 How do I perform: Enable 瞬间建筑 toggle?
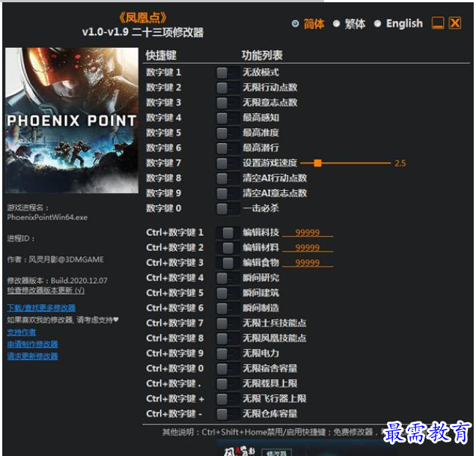coord(228,294)
